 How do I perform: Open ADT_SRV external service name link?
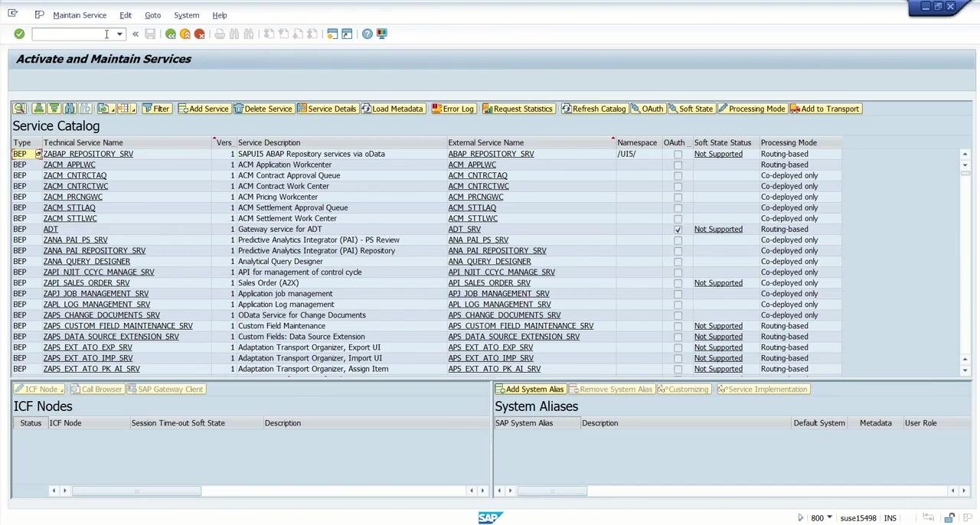click(465, 229)
